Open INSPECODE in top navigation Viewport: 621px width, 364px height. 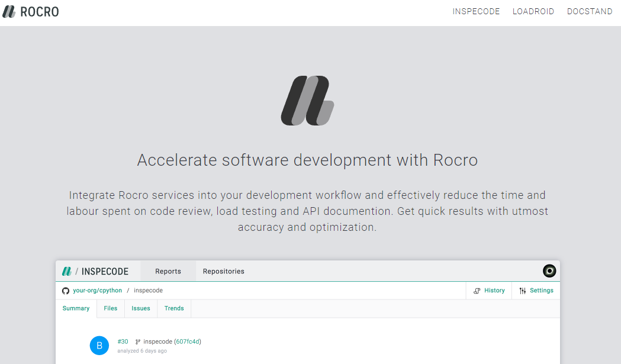click(x=476, y=11)
